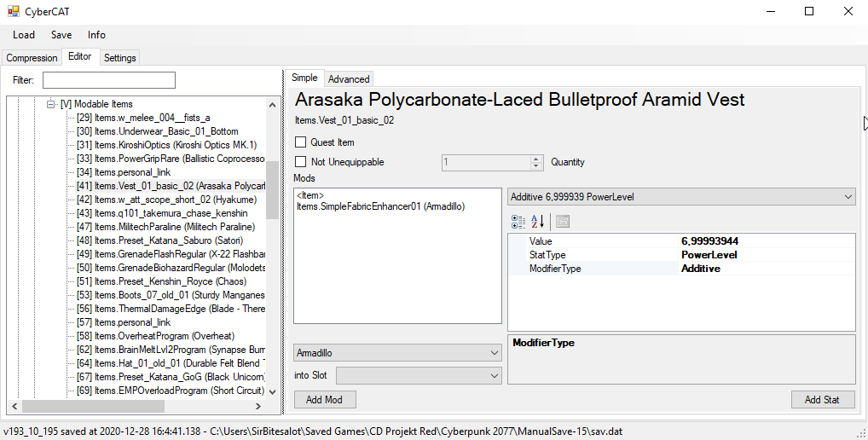The height and width of the screenshot is (440, 868).
Task: Select [49] Items.GrenadeFlashRegular tree item
Action: pyautogui.click(x=171, y=254)
